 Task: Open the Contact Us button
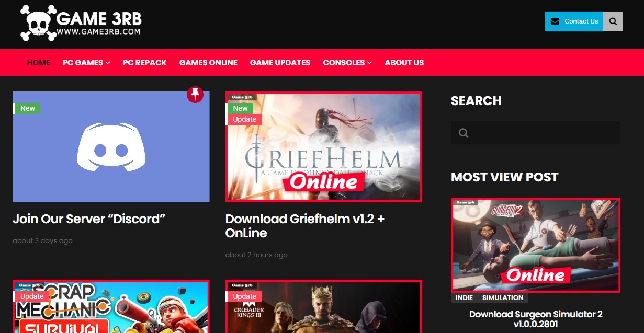[574, 21]
